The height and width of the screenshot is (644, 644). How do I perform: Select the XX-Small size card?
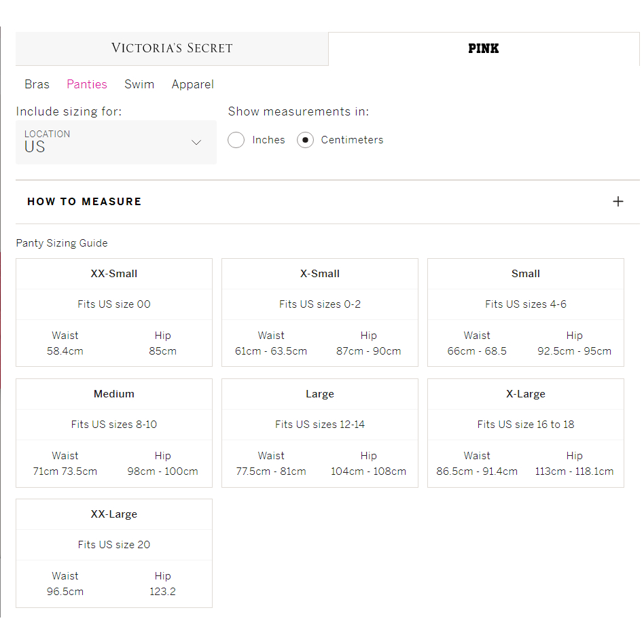(x=113, y=274)
